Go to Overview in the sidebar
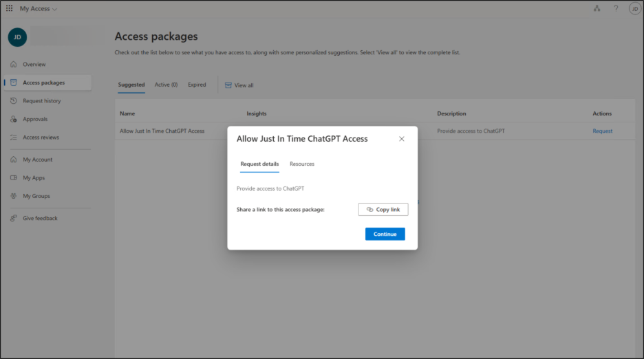644x359 pixels. pyautogui.click(x=34, y=65)
